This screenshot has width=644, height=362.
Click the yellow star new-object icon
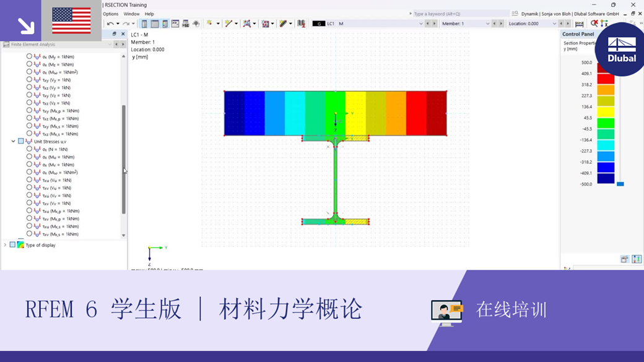pyautogui.click(x=209, y=24)
